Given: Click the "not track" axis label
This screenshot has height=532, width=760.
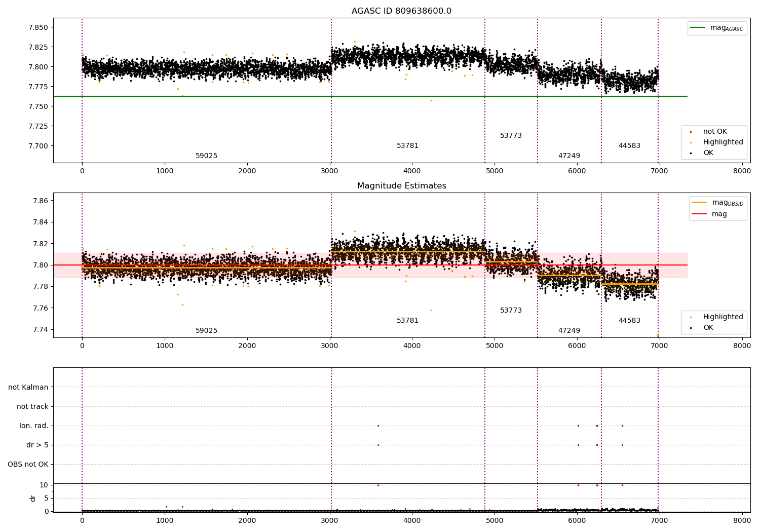Looking at the screenshot, I should 32,406.
